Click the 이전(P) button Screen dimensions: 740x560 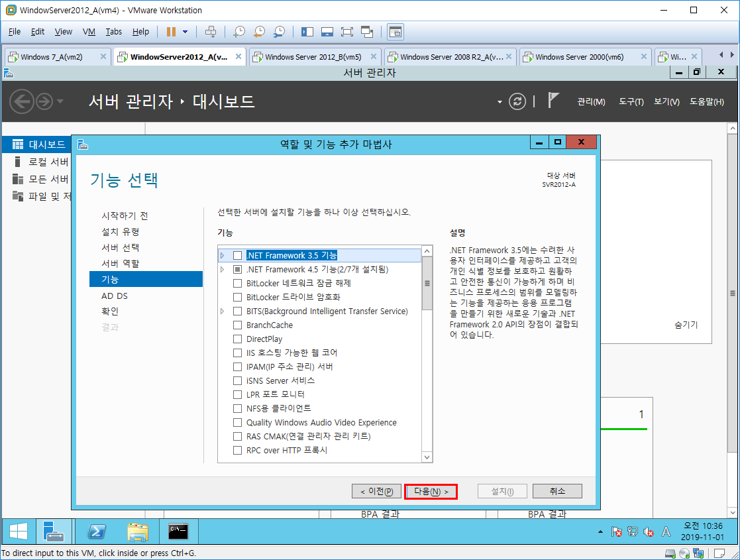click(376, 492)
